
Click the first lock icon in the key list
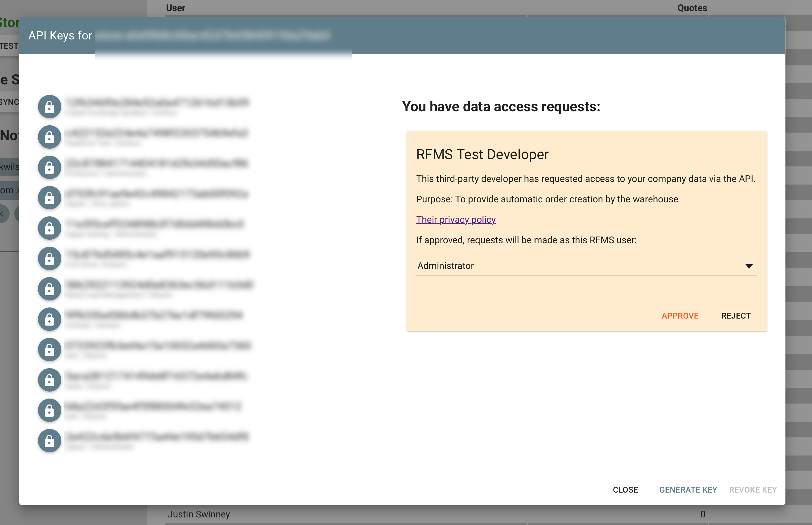click(x=49, y=107)
